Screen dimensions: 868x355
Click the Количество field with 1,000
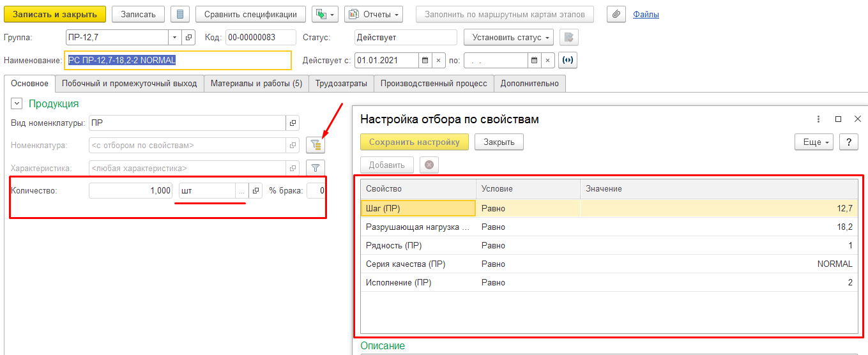[131, 190]
